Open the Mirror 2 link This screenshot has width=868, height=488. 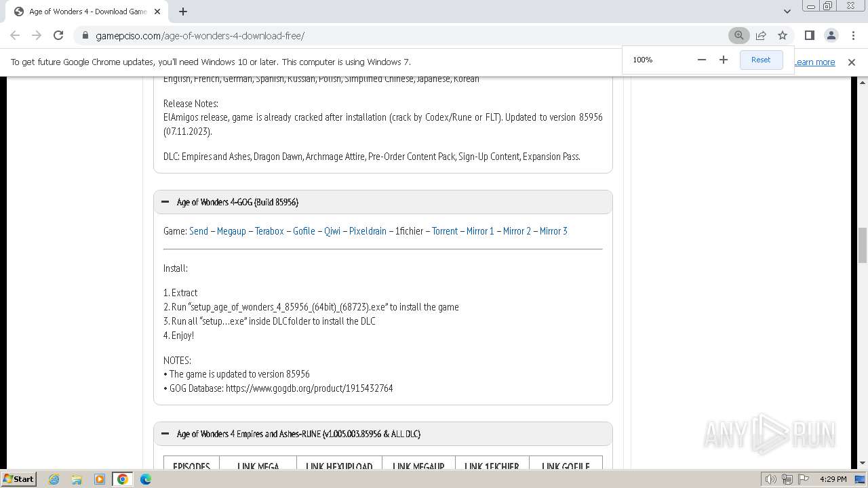(x=517, y=231)
